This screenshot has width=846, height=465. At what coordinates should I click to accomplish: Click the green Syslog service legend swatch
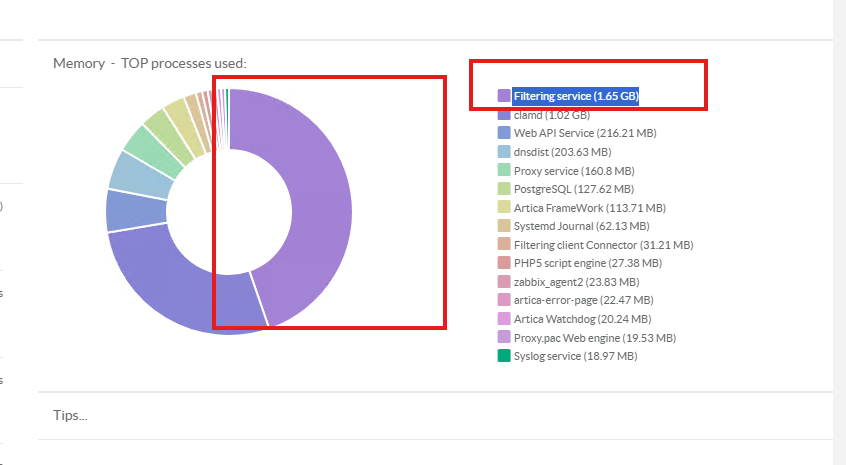(x=504, y=356)
